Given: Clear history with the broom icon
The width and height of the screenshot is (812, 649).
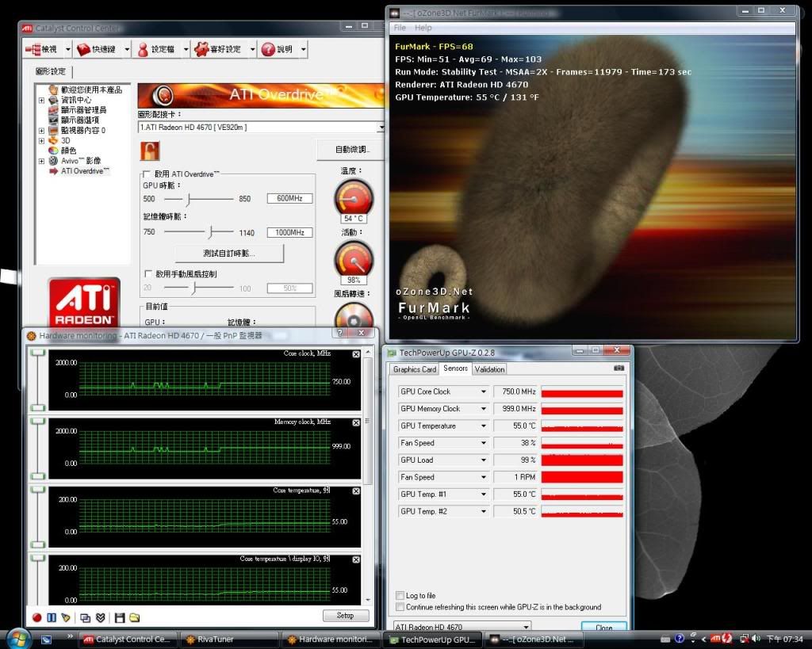Looking at the screenshot, I should (66, 617).
